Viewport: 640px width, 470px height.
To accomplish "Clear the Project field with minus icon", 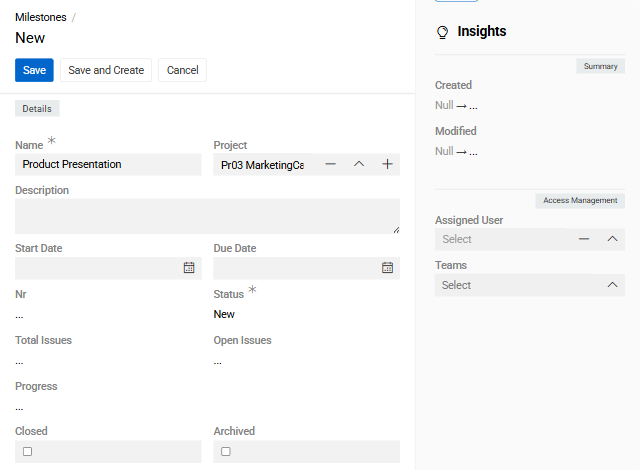I will 331,164.
